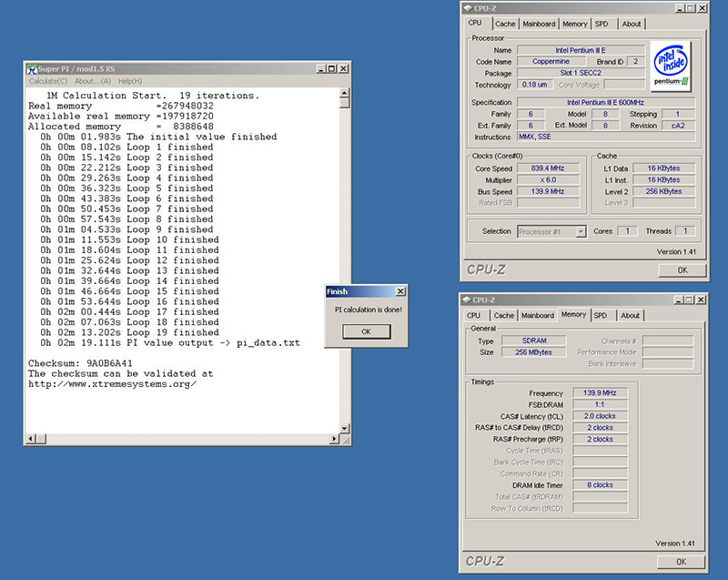Click OK in the Finish dialog
The height and width of the screenshot is (580, 728).
click(367, 331)
